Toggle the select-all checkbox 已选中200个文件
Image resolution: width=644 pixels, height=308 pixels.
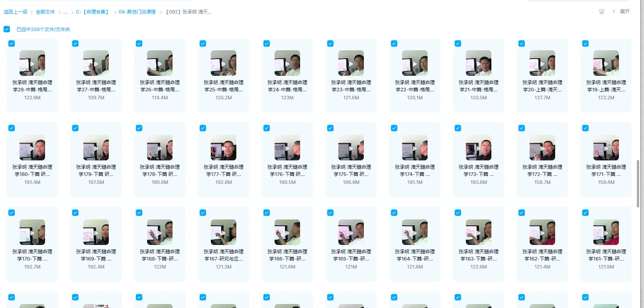pyautogui.click(x=7, y=29)
